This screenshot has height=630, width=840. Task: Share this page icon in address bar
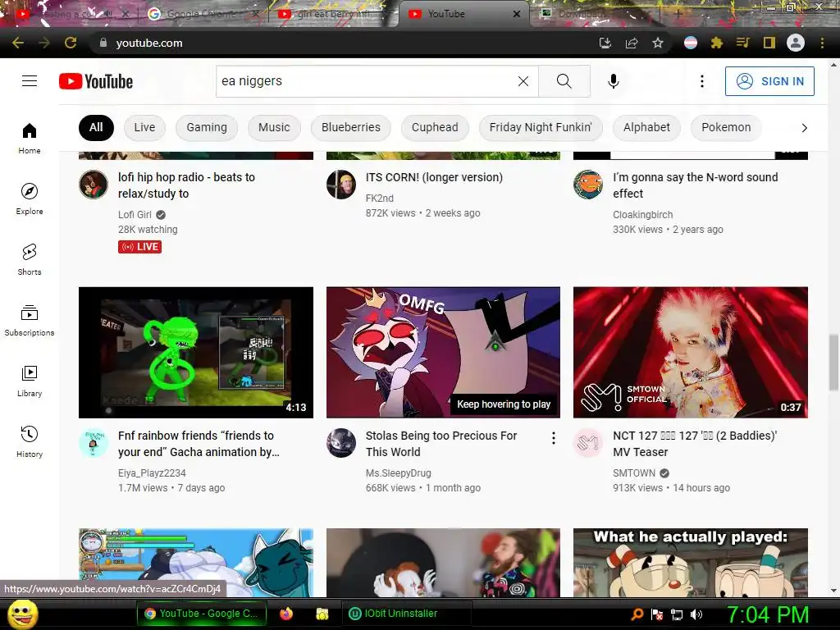point(632,43)
